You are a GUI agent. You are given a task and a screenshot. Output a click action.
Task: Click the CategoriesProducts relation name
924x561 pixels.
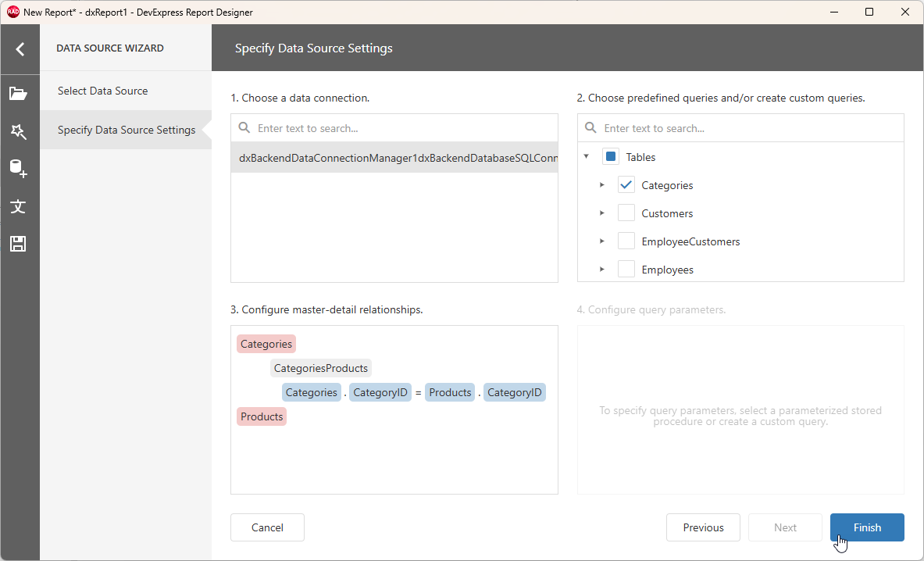[320, 368]
